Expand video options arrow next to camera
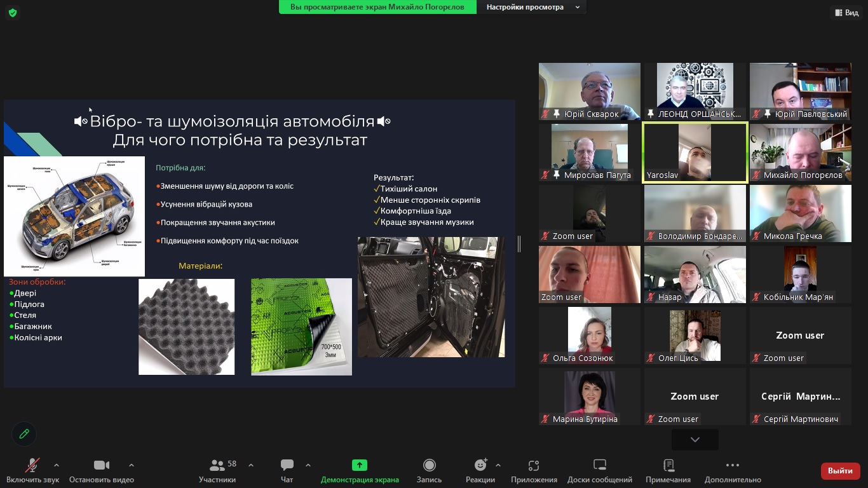Screen dimensions: 868x488 (132, 465)
